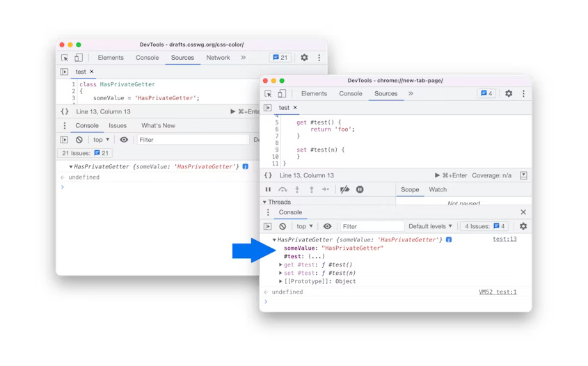Open Settings gear in css-color DevTools window
This screenshot has height=366, width=588.
click(304, 58)
